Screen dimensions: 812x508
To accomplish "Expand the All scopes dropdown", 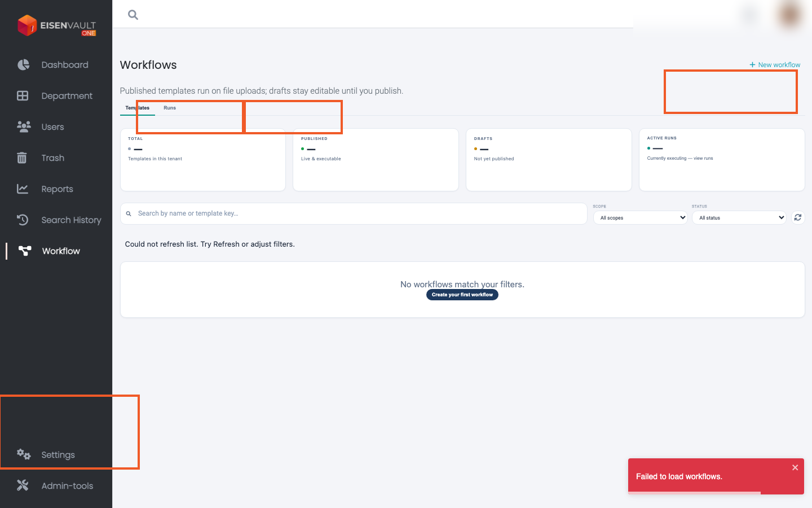I will [x=641, y=217].
